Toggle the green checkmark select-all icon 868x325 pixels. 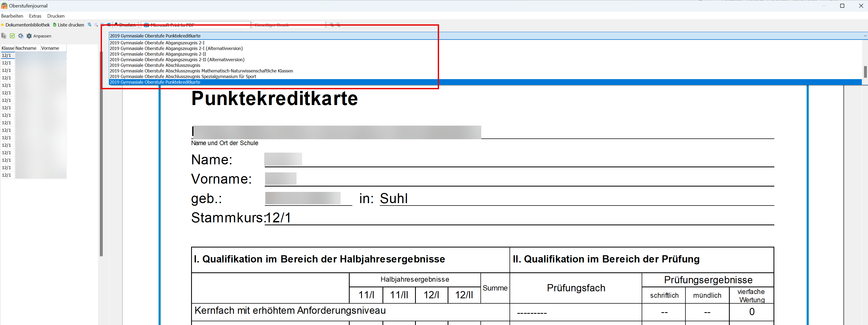tap(13, 36)
